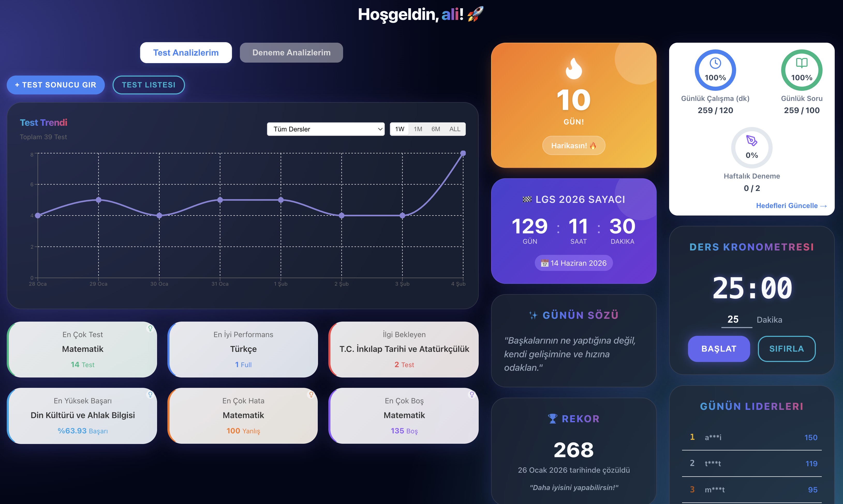Click lightbulb icon on En Yüksek Başarı card

[150, 394]
